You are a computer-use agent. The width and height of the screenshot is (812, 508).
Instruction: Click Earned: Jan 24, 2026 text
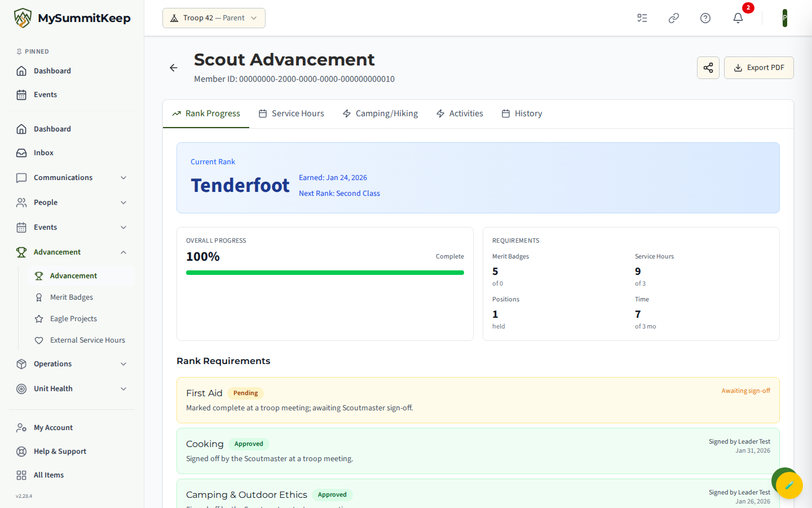point(333,177)
